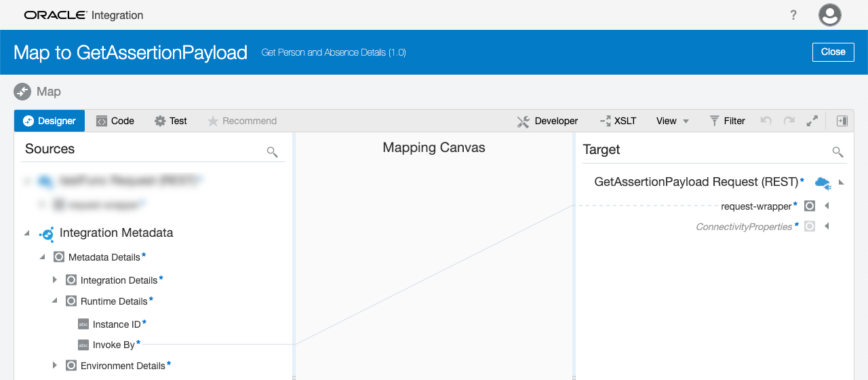Image resolution: width=868 pixels, height=380 pixels.
Task: Open the View dropdown menu
Action: pyautogui.click(x=672, y=121)
